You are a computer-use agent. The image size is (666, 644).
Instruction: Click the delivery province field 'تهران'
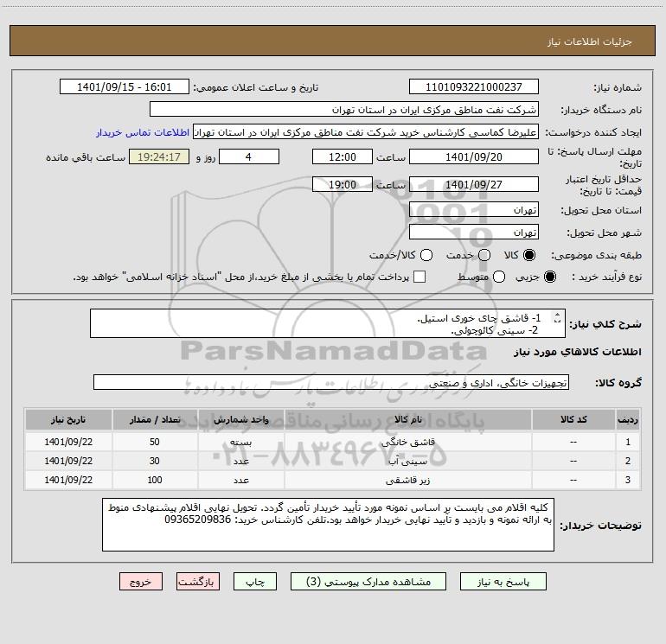pos(474,210)
